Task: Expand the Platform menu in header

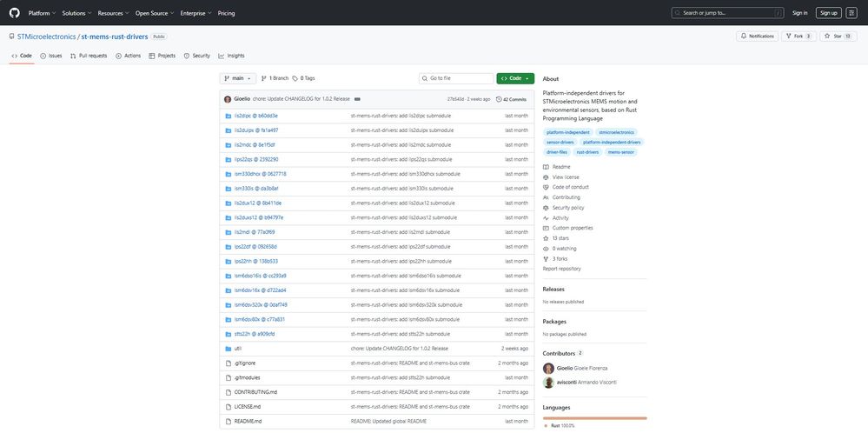Action: pos(42,13)
